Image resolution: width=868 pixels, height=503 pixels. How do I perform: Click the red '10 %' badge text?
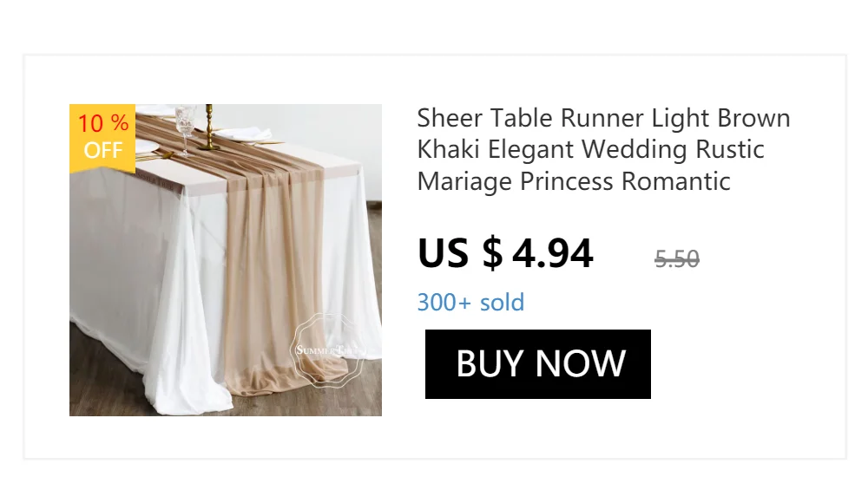102,123
